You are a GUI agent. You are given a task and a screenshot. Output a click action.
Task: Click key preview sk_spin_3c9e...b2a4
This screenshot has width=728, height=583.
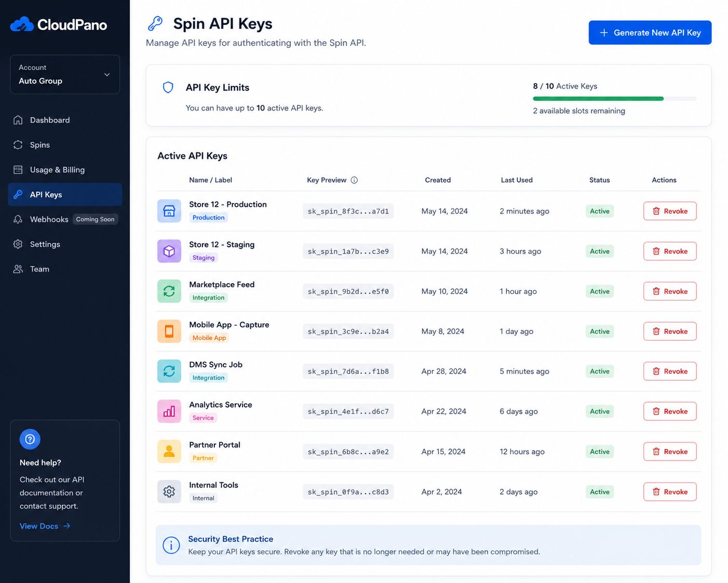tap(348, 331)
